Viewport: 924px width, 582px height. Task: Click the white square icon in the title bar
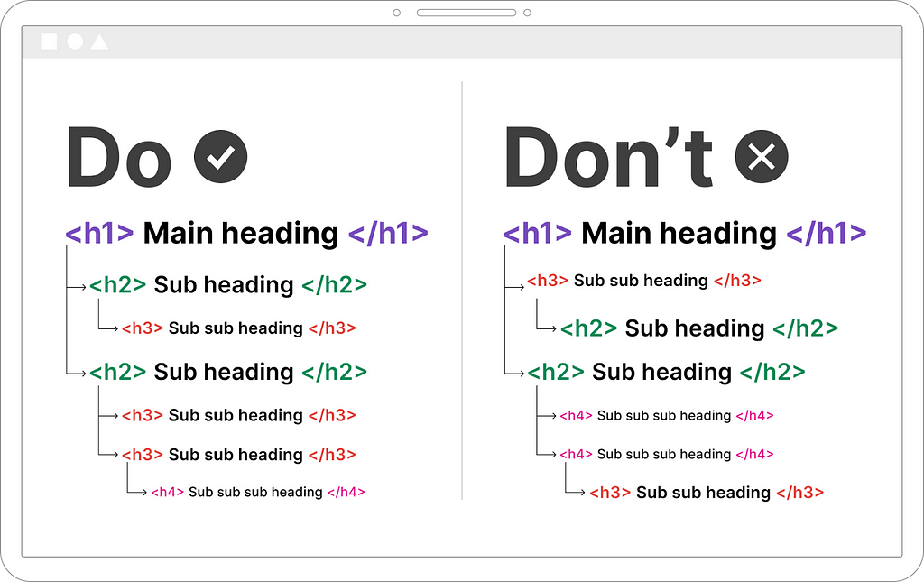(49, 42)
